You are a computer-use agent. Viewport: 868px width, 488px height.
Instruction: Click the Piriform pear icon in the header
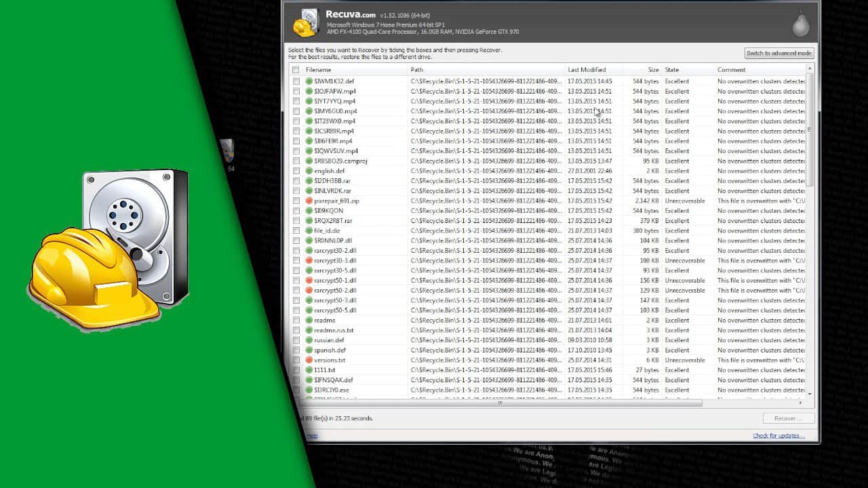(801, 24)
